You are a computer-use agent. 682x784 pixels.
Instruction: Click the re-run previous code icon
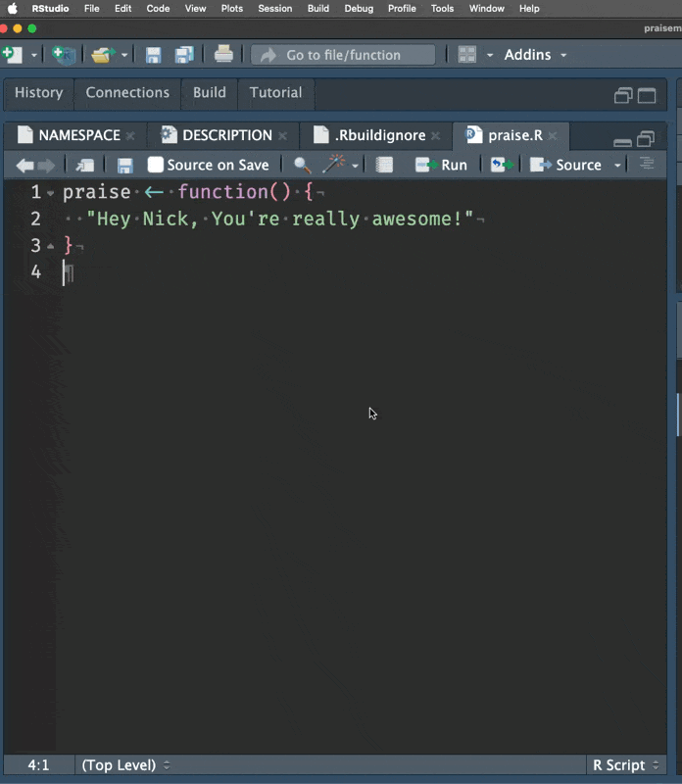[x=502, y=165]
